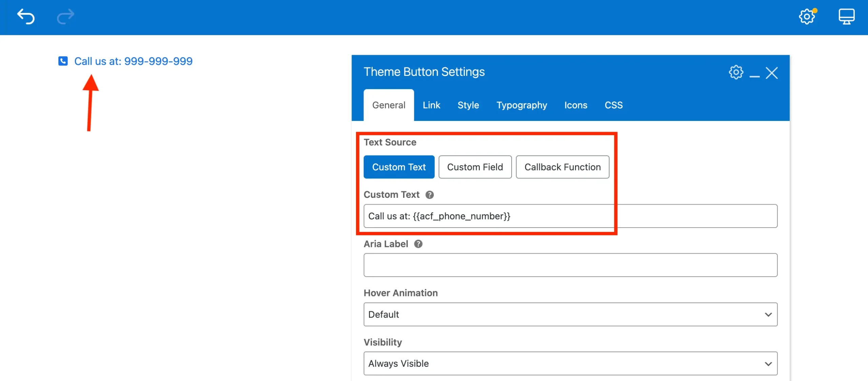Click the desktop preview monitor icon

[x=846, y=16]
